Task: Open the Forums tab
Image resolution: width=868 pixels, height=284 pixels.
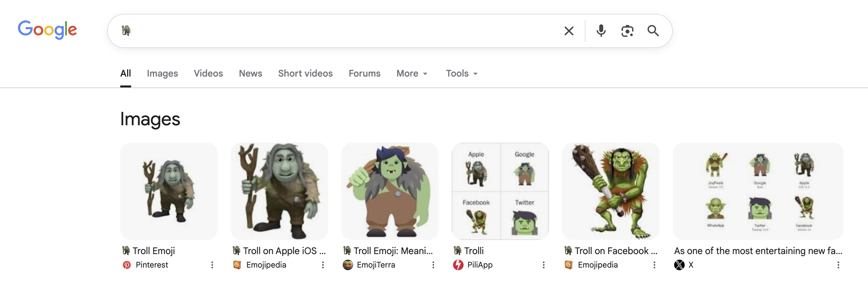Action: pos(364,74)
